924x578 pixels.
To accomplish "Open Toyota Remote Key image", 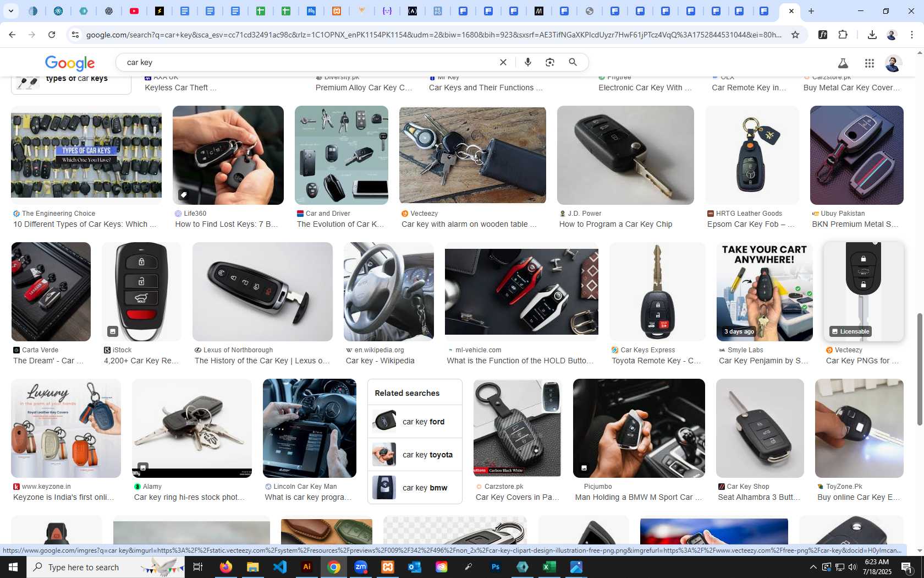I will 657,292.
